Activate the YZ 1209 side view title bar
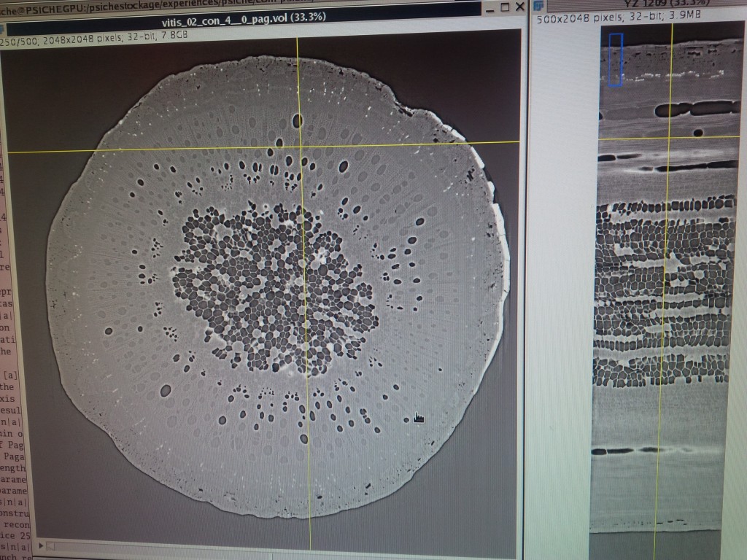The height and width of the screenshot is (560, 747). pos(642,5)
